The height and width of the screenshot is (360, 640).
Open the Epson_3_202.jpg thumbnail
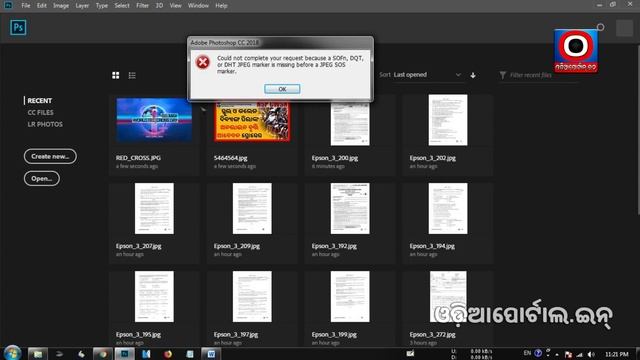(x=448, y=120)
